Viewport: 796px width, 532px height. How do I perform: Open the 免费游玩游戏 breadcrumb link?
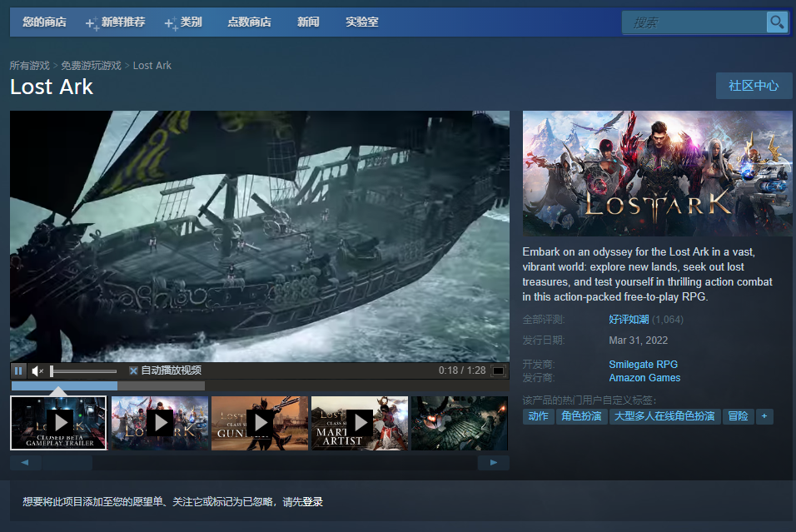(x=92, y=66)
